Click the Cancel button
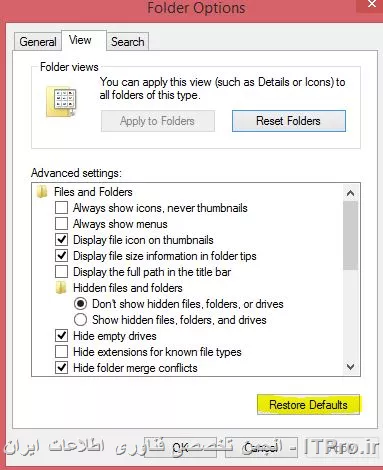The width and height of the screenshot is (383, 470). [x=260, y=447]
